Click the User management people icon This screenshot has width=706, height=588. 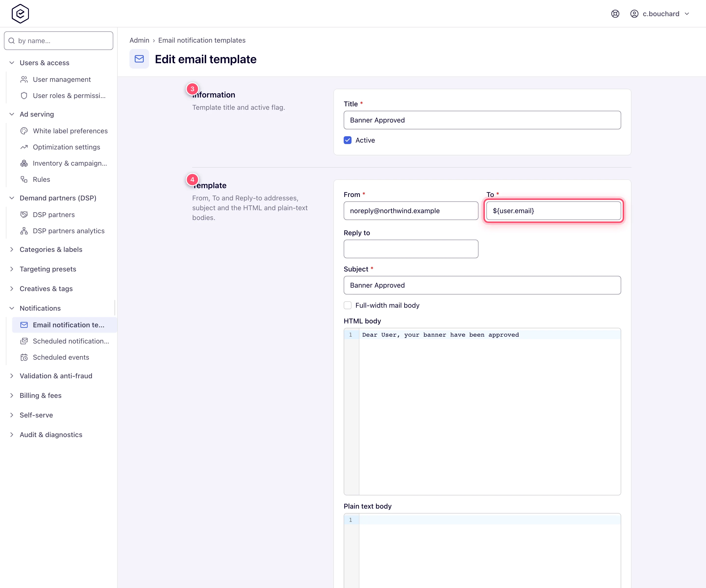24,79
